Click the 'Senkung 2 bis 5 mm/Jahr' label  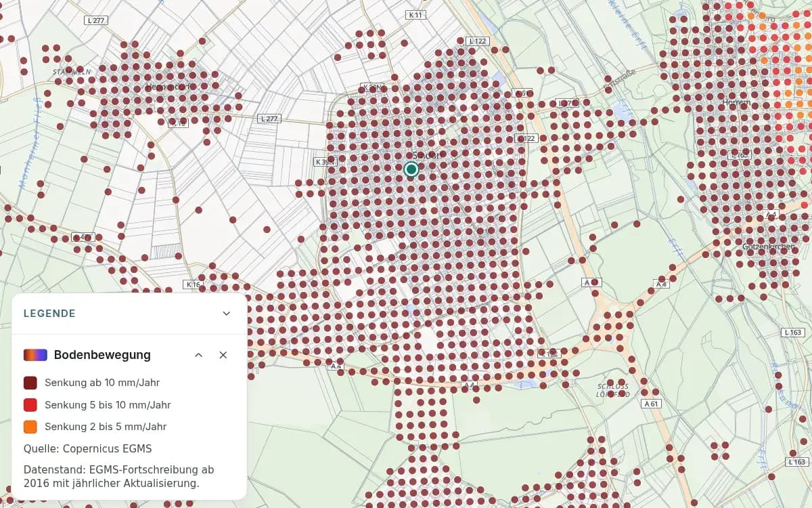click(106, 427)
